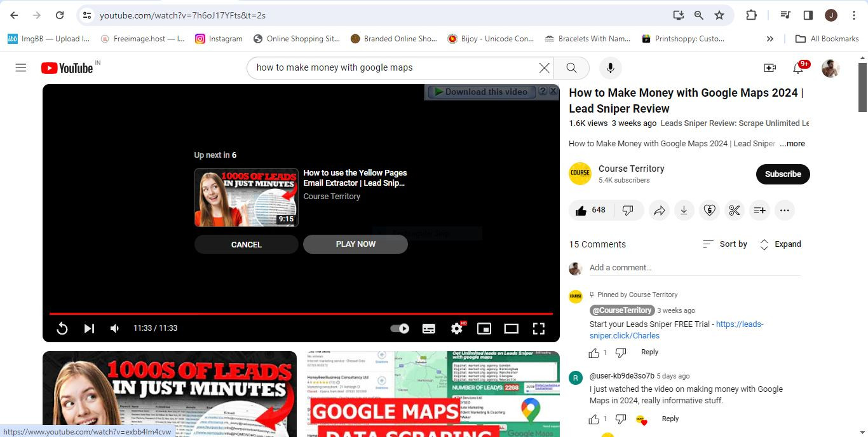
Task: Open the Instagram bookmark
Action: (219, 39)
